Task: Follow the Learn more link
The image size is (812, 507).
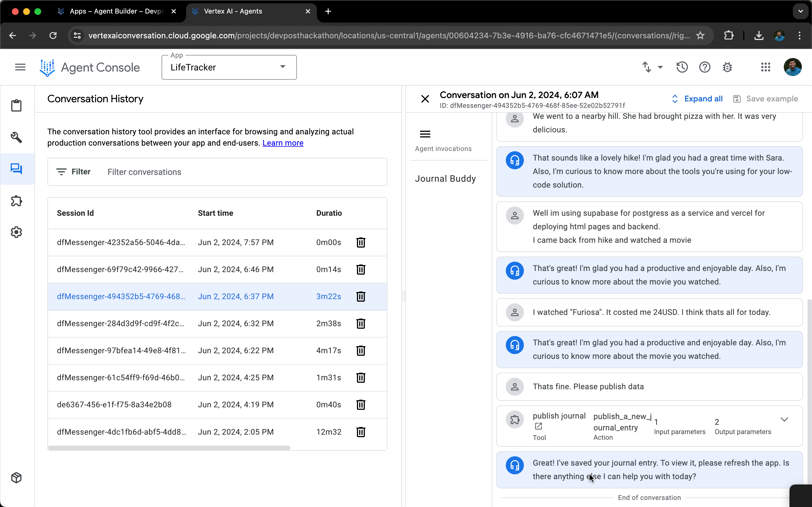Action: point(283,143)
